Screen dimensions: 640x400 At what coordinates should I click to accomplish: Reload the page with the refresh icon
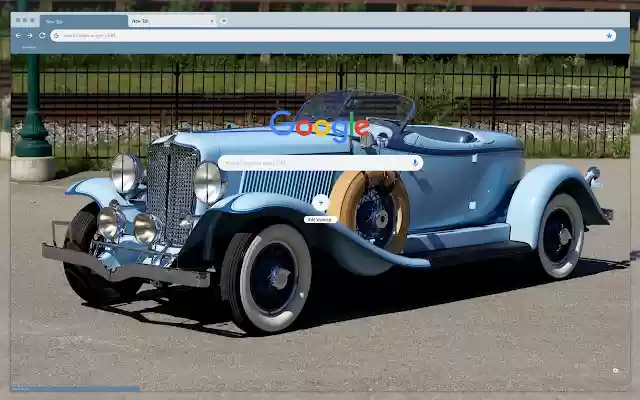click(x=42, y=36)
